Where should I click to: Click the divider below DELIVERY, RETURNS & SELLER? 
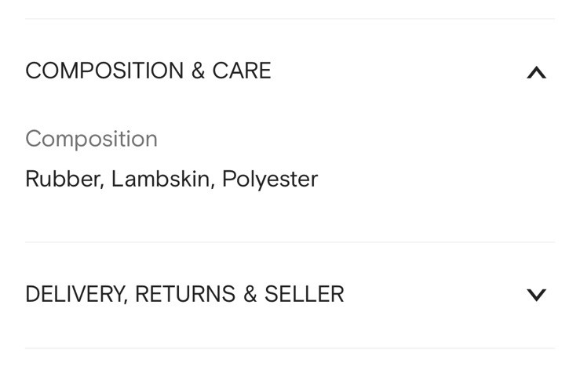coord(290,348)
